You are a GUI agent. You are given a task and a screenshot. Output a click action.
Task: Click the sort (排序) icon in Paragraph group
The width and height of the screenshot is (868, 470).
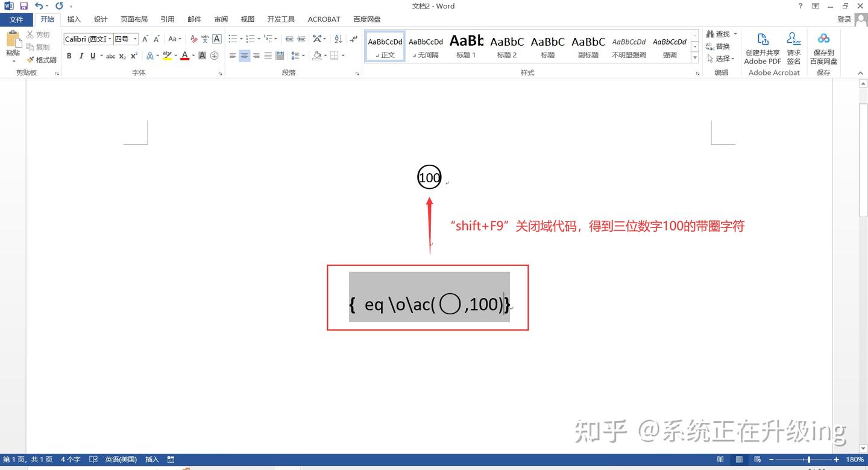(338, 39)
